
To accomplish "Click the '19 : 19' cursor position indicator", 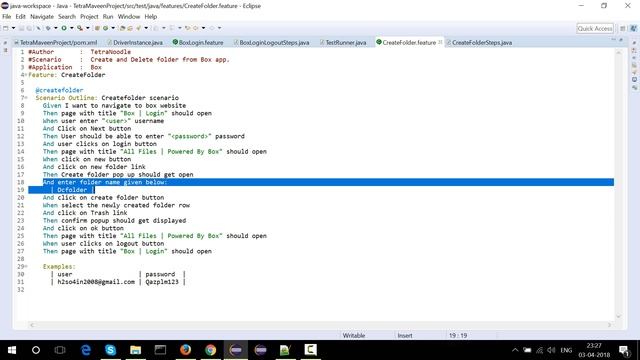I will pyautogui.click(x=458, y=336).
